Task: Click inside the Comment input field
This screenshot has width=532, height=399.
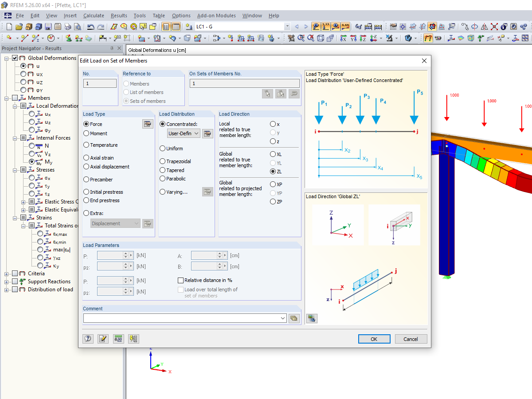Action: [x=184, y=318]
